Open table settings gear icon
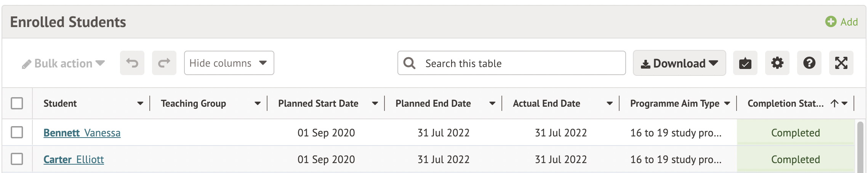Image resolution: width=868 pixels, height=173 pixels. [x=777, y=63]
